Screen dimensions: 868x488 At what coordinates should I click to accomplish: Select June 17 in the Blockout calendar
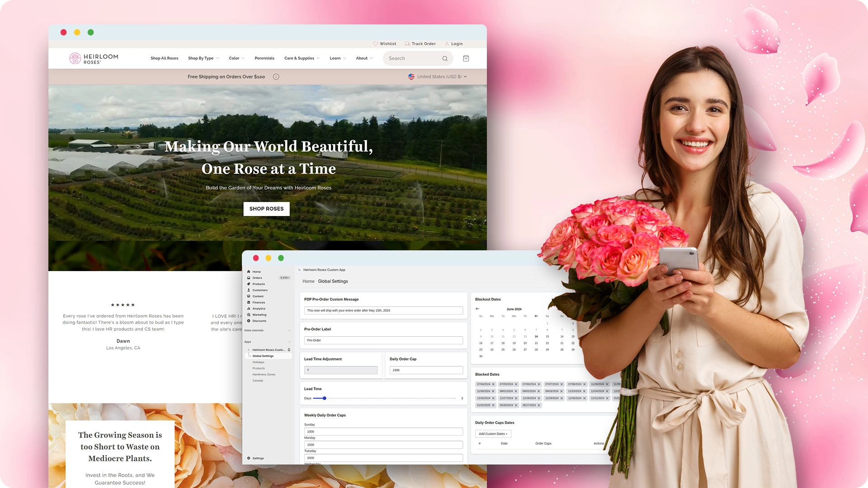(x=492, y=343)
